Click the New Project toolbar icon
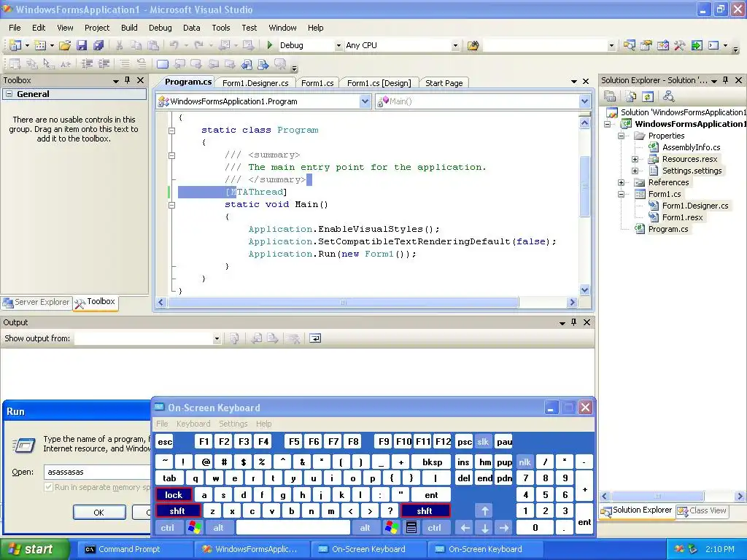Screen dimensions: 747x560 point(15,45)
